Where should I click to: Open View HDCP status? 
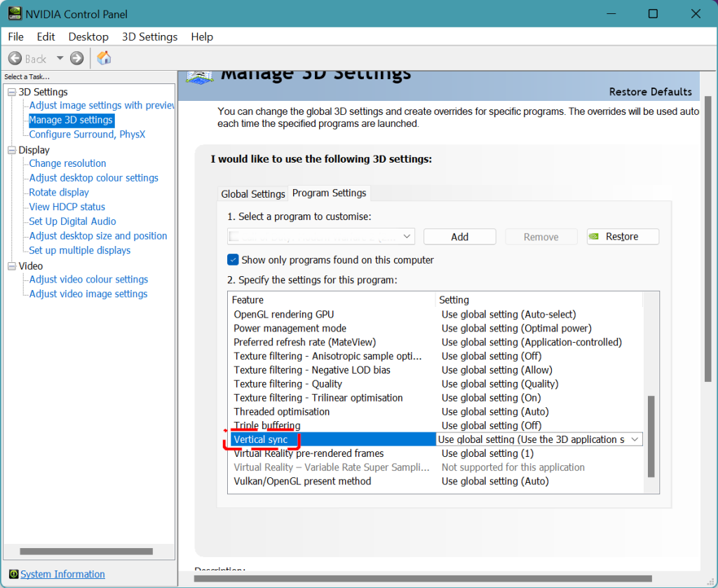(x=67, y=207)
